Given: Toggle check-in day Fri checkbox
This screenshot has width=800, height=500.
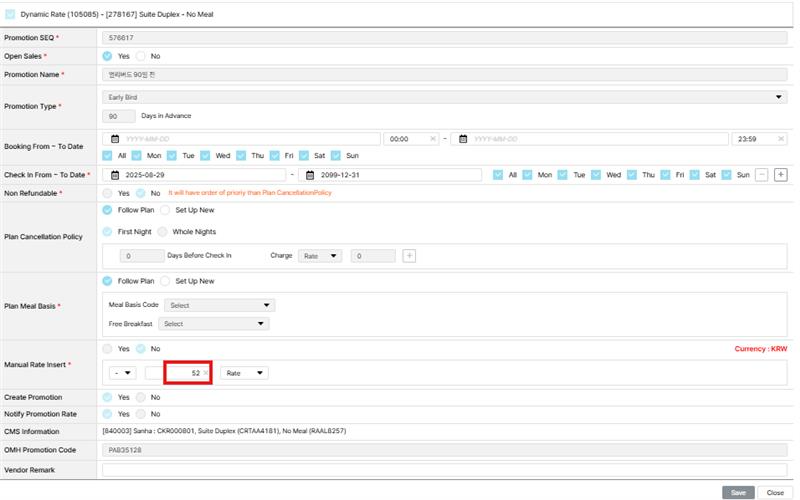Looking at the screenshot, I should click(665, 175).
